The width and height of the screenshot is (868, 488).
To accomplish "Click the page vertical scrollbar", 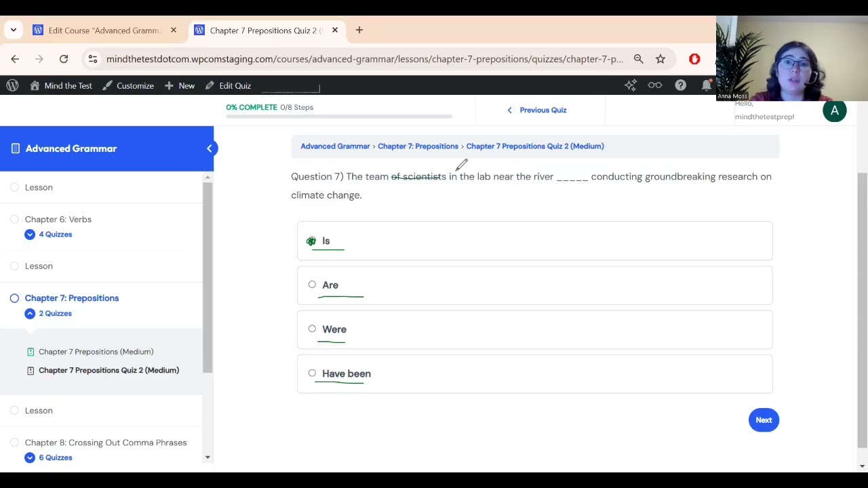I will [x=862, y=310].
